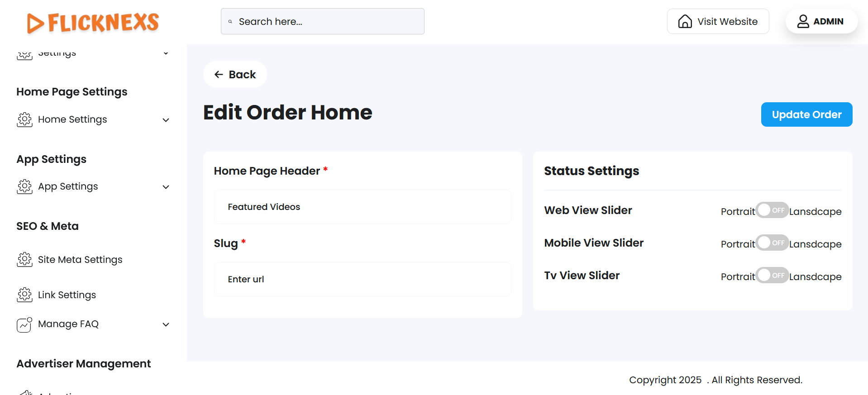Click the Link Settings gear icon

pos(24,295)
